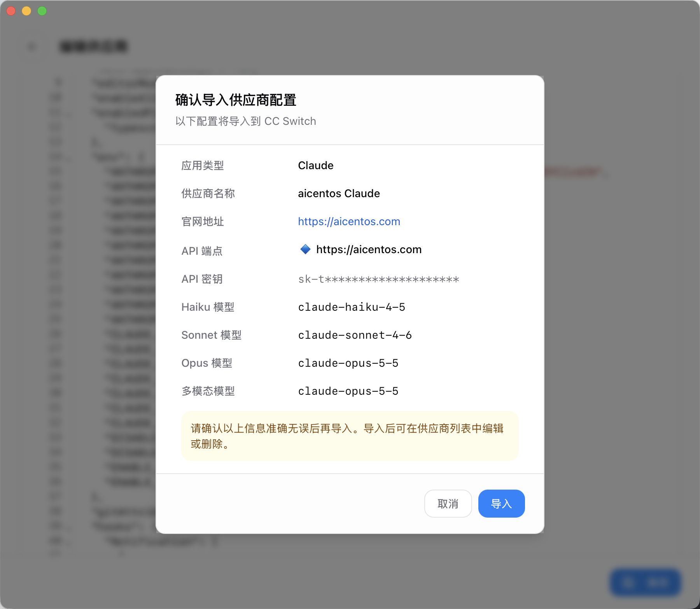
Task: Click the yellow confirmation notice text
Action: (347, 436)
